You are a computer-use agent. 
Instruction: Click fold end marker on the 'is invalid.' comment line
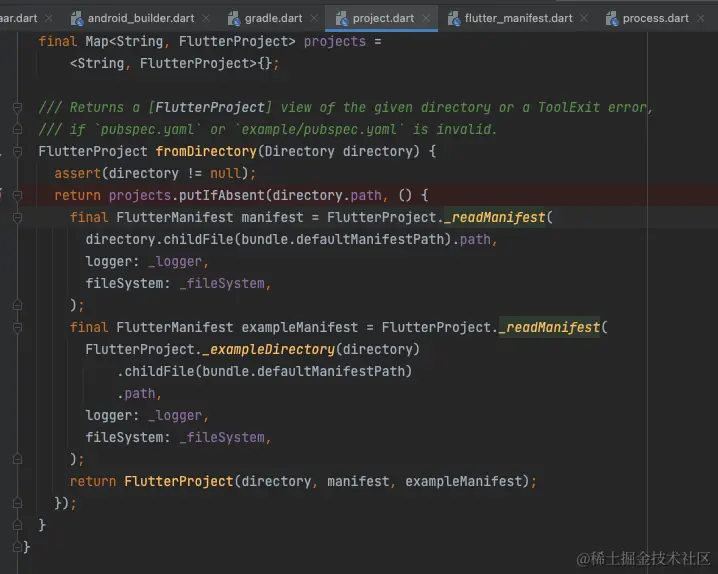coord(17,130)
